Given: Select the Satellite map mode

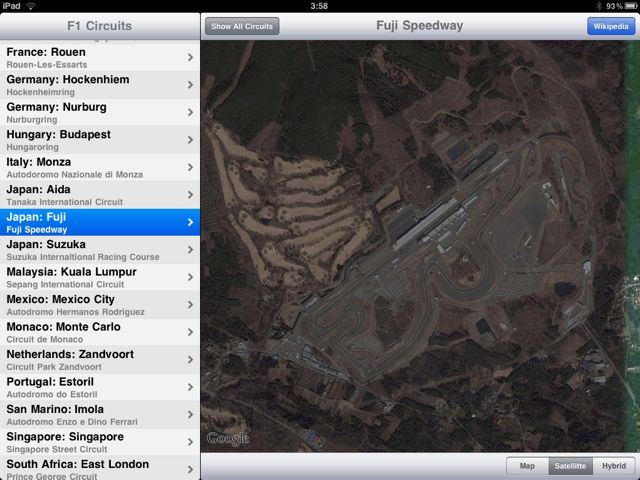Looking at the screenshot, I should coord(570,466).
